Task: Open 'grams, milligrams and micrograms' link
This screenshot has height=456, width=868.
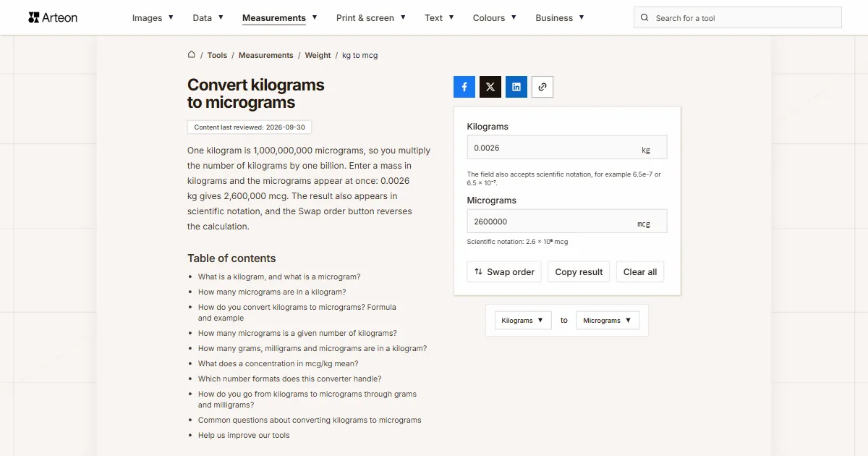Action: [x=312, y=349]
